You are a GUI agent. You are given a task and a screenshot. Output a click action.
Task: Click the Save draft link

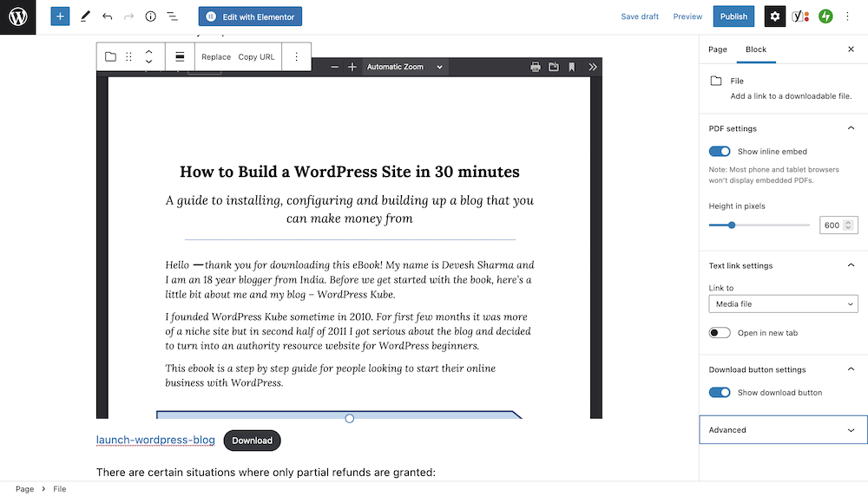(x=640, y=16)
